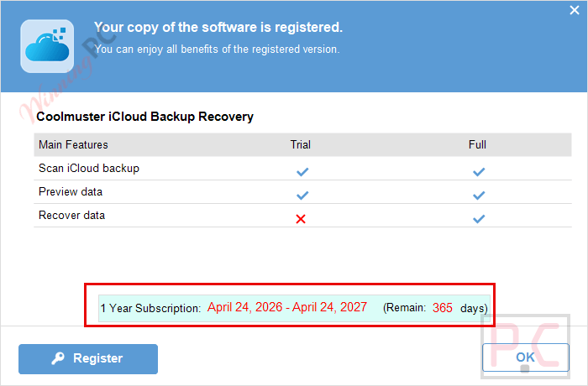The image size is (588, 386).
Task: Click Trial checkmark for Preview data
Action: [x=302, y=196]
